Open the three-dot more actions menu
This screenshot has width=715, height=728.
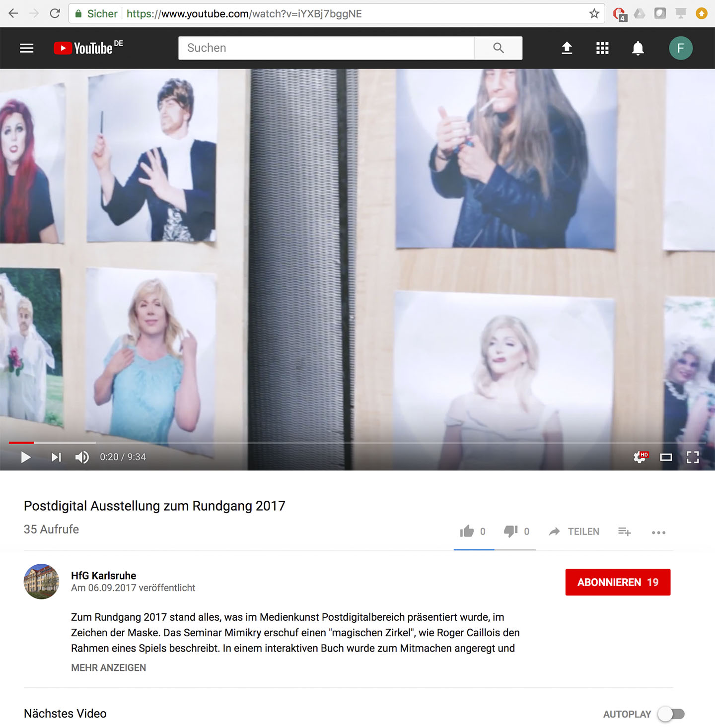(658, 532)
